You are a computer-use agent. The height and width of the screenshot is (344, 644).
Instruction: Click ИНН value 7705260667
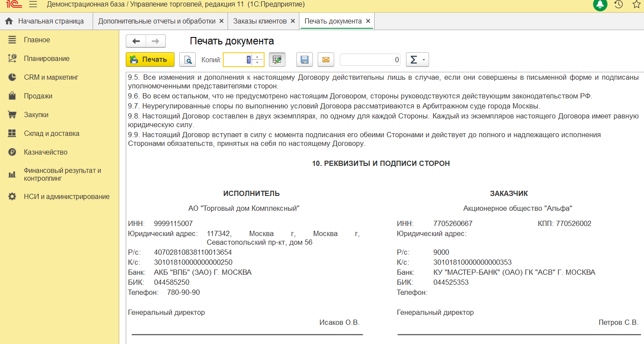pos(453,223)
